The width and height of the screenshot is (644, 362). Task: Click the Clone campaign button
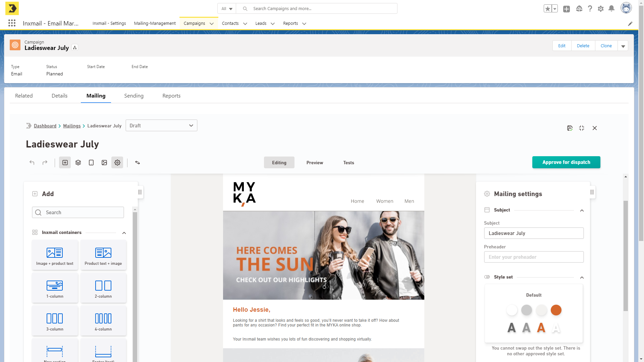click(x=606, y=46)
